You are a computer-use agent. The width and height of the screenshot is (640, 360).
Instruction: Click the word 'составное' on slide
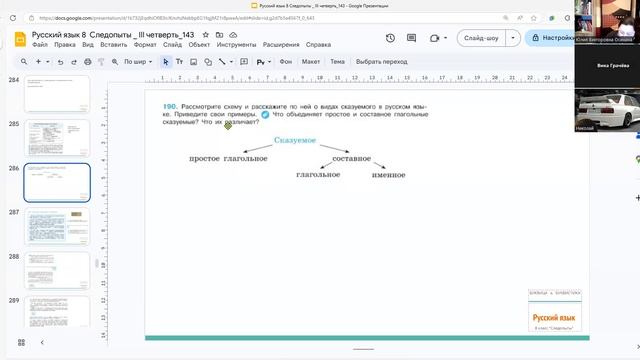click(351, 158)
